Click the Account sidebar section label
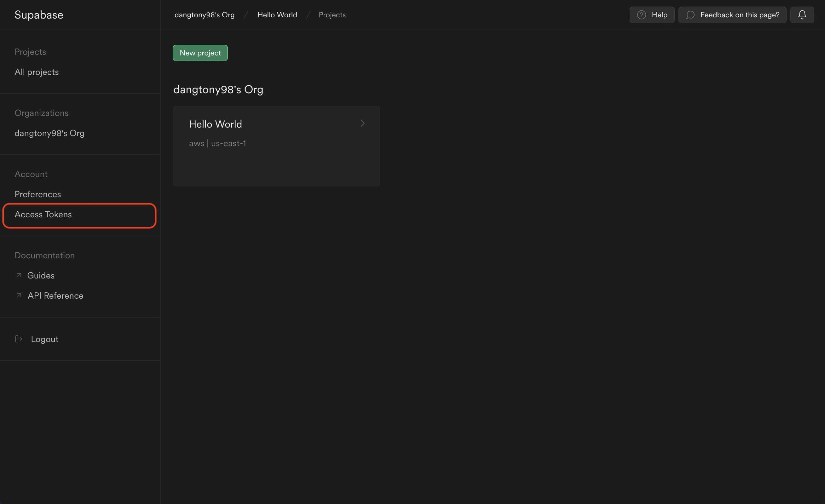The width and height of the screenshot is (825, 504). coord(31,174)
